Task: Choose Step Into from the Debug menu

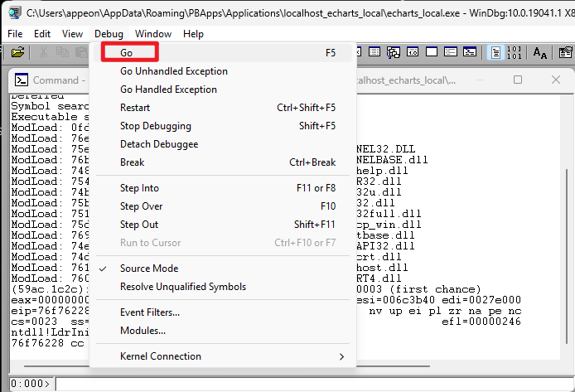Action: pos(139,188)
